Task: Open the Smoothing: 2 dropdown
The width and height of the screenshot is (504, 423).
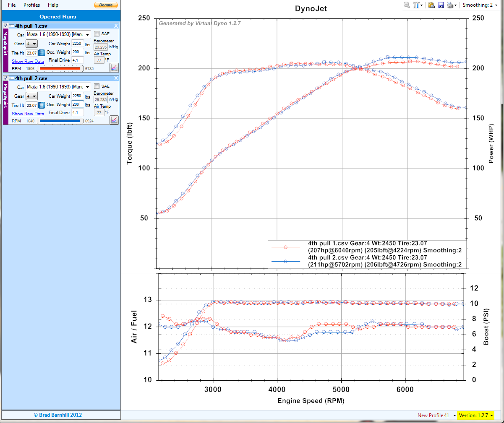Action: [x=480, y=5]
